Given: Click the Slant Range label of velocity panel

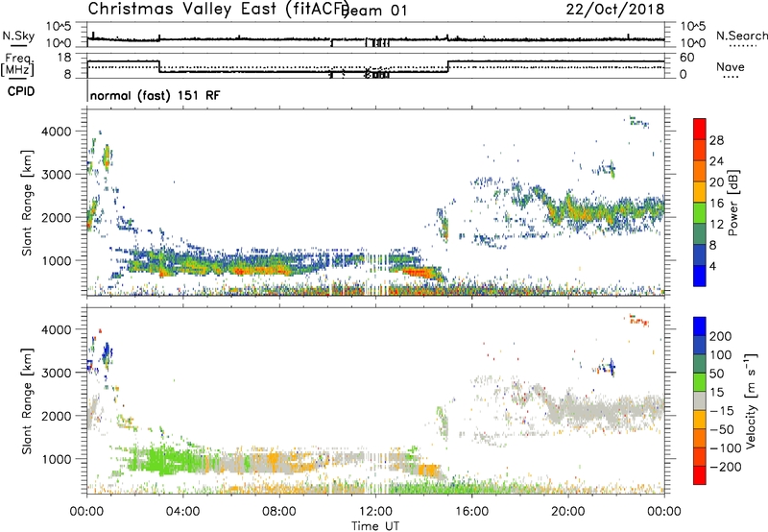Looking at the screenshot, I should click(27, 401).
